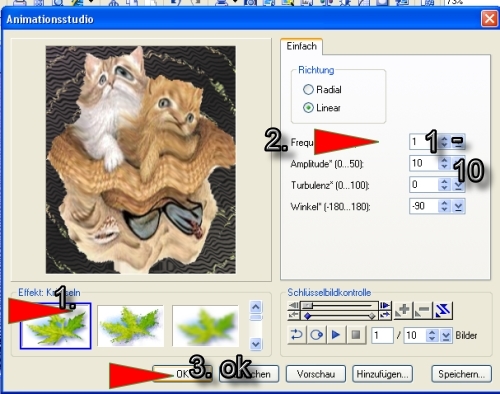
Task: Click the total Bilder count field
Action: 415,335
